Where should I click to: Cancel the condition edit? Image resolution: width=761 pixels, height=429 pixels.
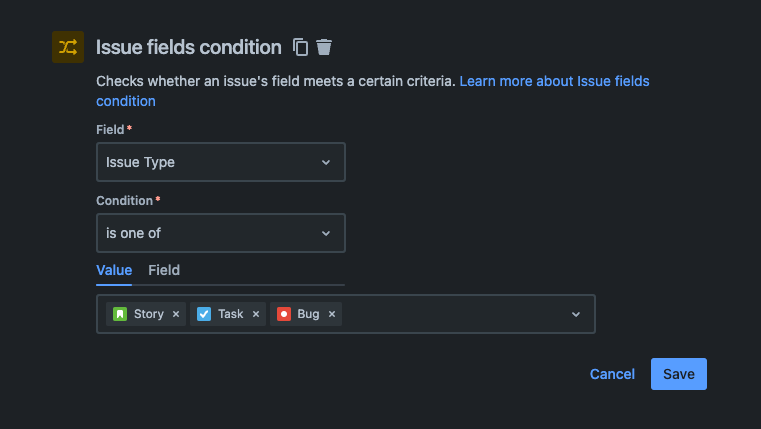click(x=612, y=374)
